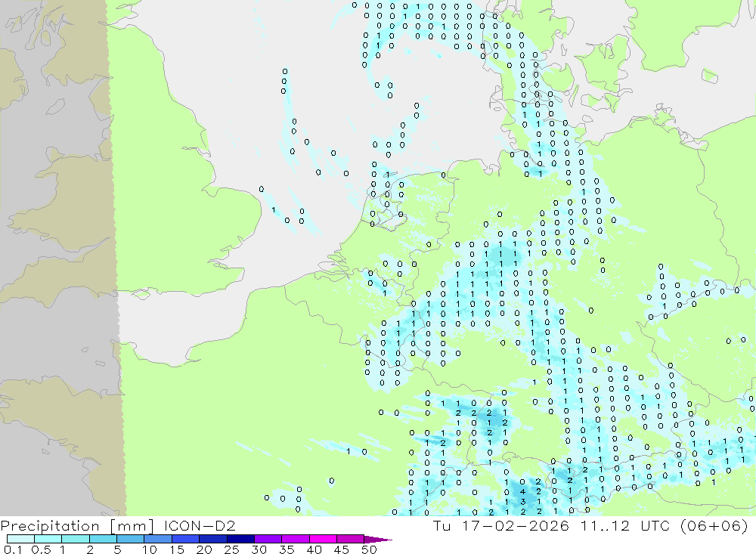Select the 2–5 mm legend color swatch
756x554 pixels.
coord(103,539)
